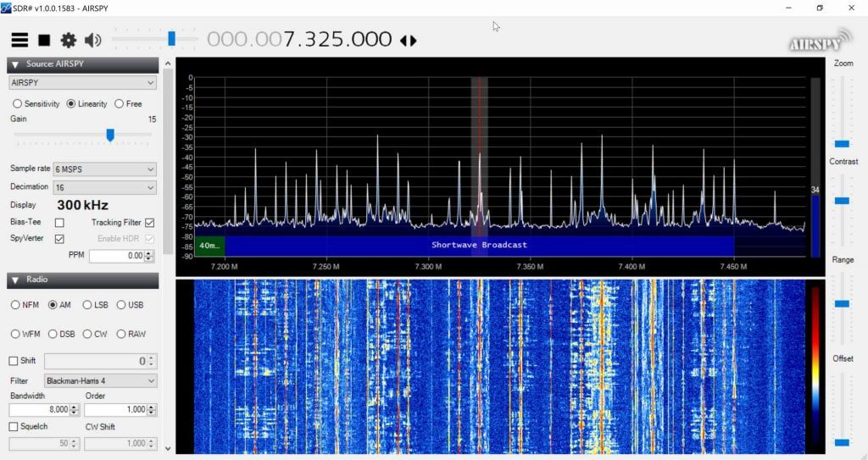Viewport: 868px width, 460px height.
Task: Switch demodulation mode to USB
Action: 121,305
